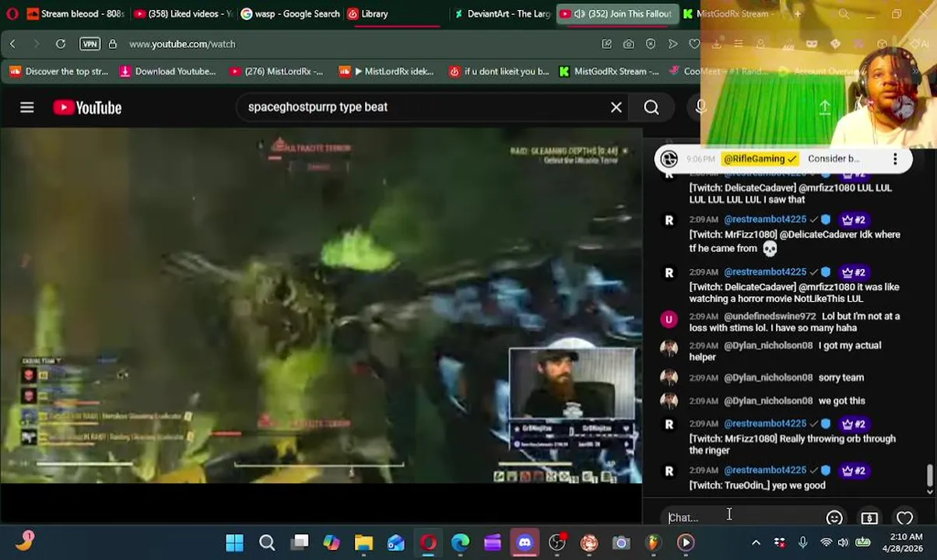The width and height of the screenshot is (937, 560).
Task: Click the send/play flow icon in address bar
Action: pyautogui.click(x=672, y=44)
